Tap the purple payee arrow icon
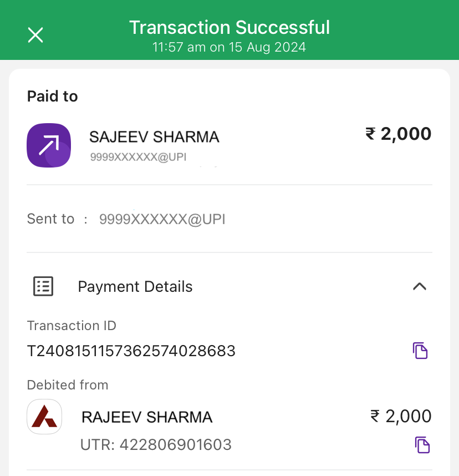459x476 pixels. coord(49,145)
